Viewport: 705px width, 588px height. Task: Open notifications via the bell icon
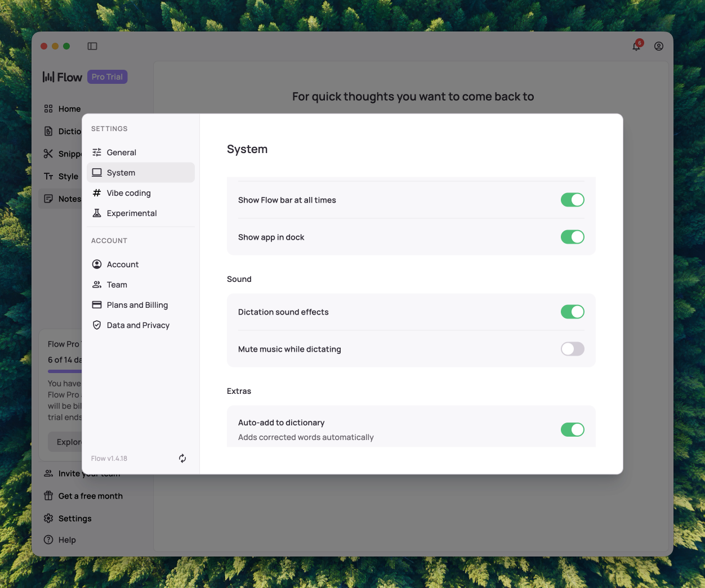[636, 46]
